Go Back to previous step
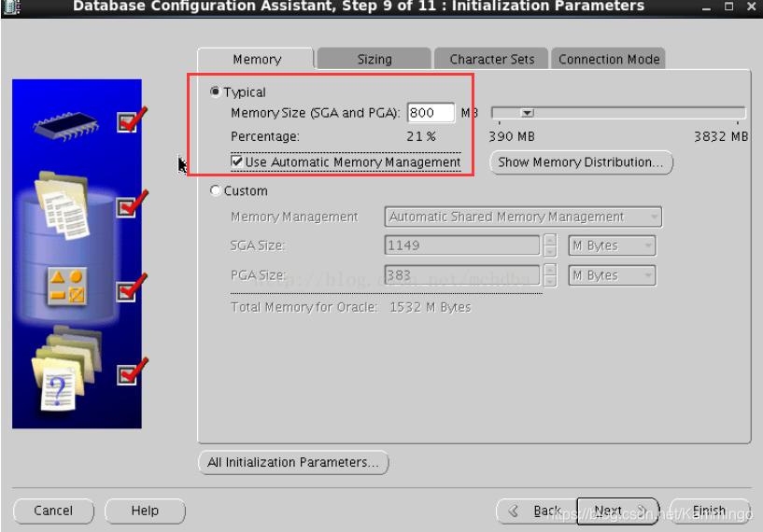 point(537,511)
